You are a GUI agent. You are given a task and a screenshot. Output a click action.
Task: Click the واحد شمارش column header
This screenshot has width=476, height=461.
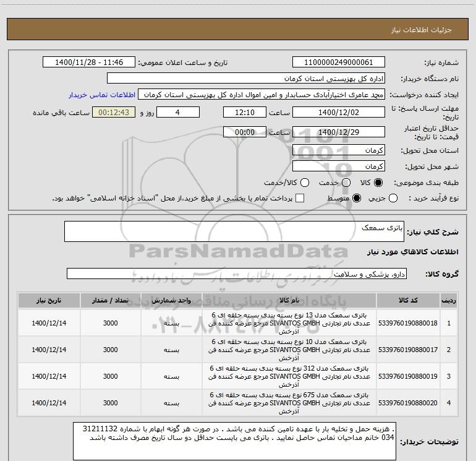point(171,300)
